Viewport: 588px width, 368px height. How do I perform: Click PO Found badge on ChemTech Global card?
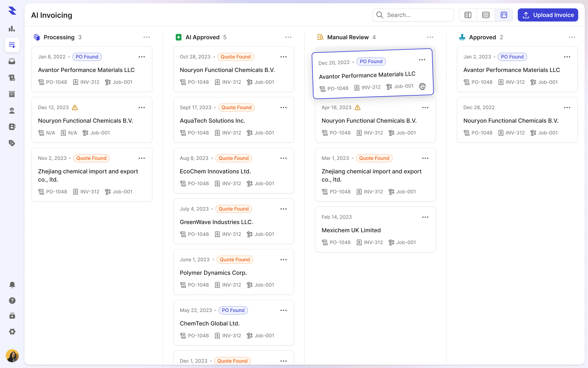[x=233, y=310]
